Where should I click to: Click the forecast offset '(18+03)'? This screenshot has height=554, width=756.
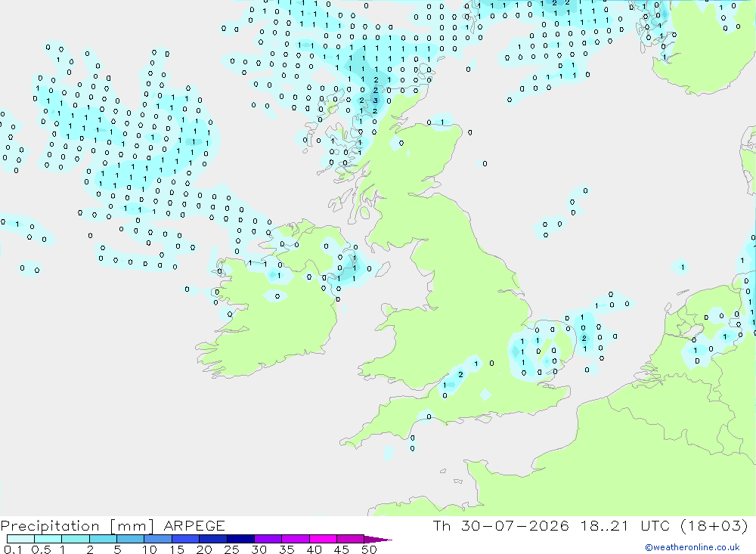tap(714, 525)
